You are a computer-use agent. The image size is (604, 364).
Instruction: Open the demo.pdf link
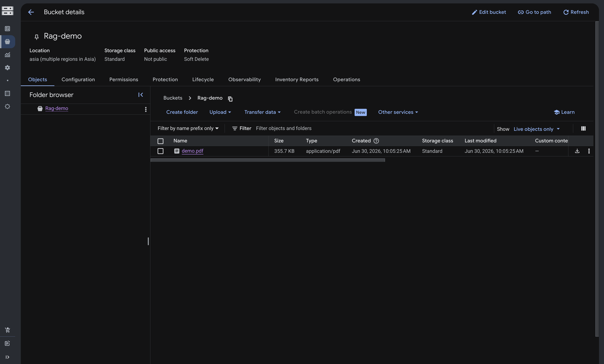(192, 151)
